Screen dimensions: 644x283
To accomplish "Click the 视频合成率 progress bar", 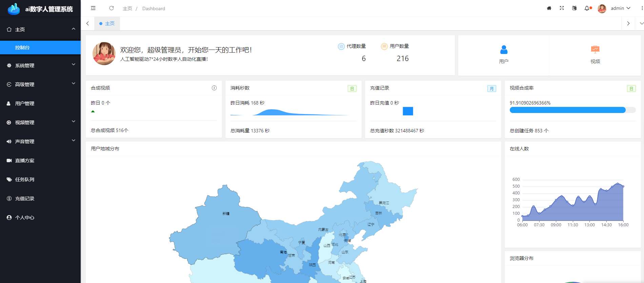I will click(572, 110).
